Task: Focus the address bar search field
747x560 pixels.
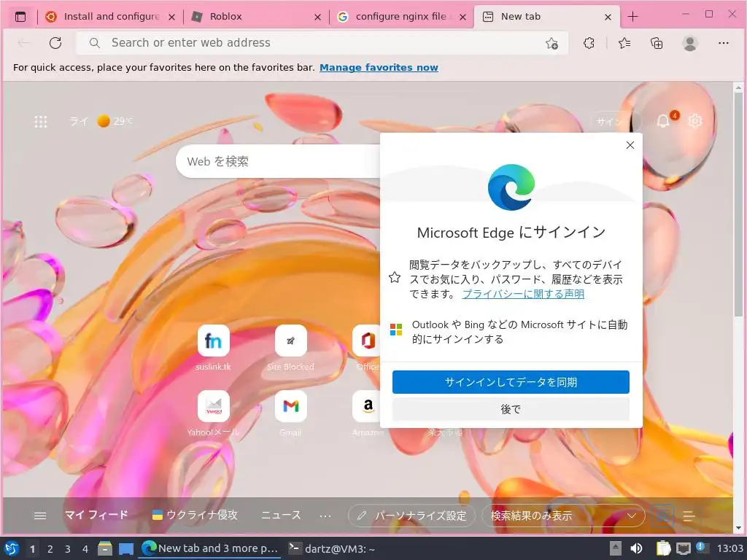Action: click(322, 43)
